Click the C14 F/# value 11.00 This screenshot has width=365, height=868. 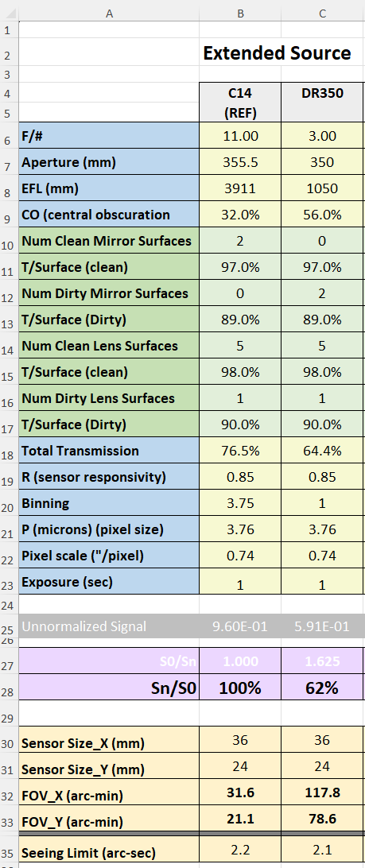coord(240,136)
